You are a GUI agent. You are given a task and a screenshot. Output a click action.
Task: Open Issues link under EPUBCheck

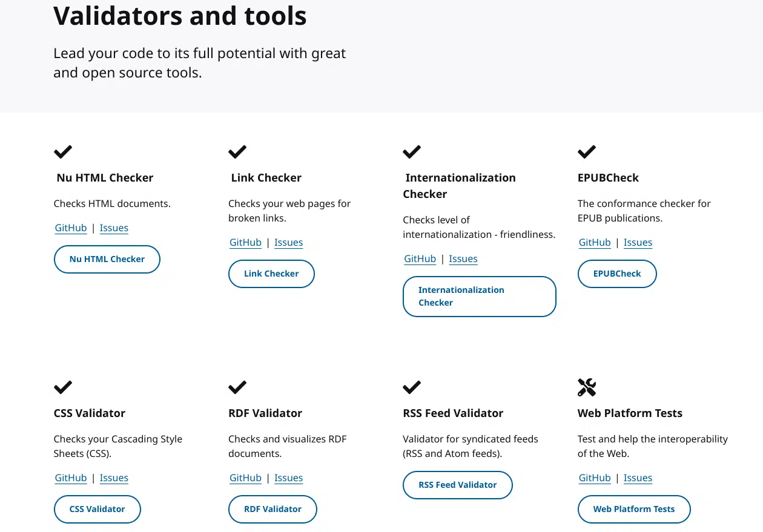tap(638, 243)
